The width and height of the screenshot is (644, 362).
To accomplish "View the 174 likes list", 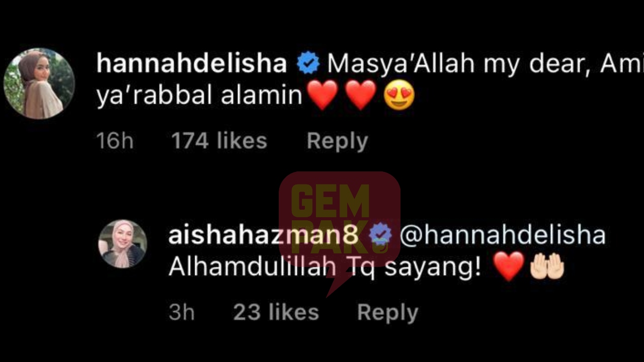I will [219, 141].
